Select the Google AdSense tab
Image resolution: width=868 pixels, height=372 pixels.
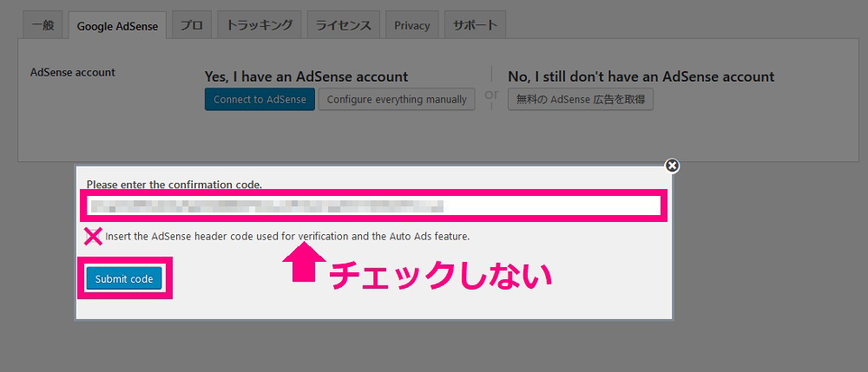pyautogui.click(x=117, y=26)
